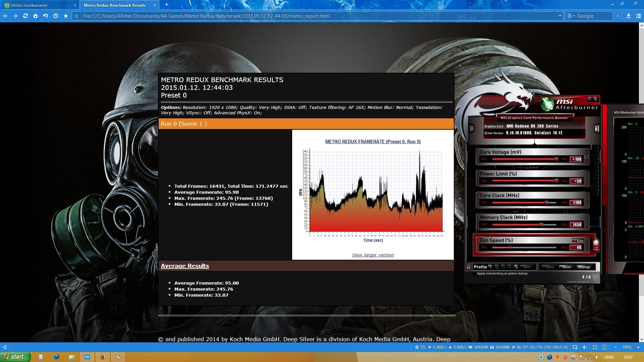Screen dimensions: 644x362
Task: Click the Afterburner profile save button
Action: 527,267
